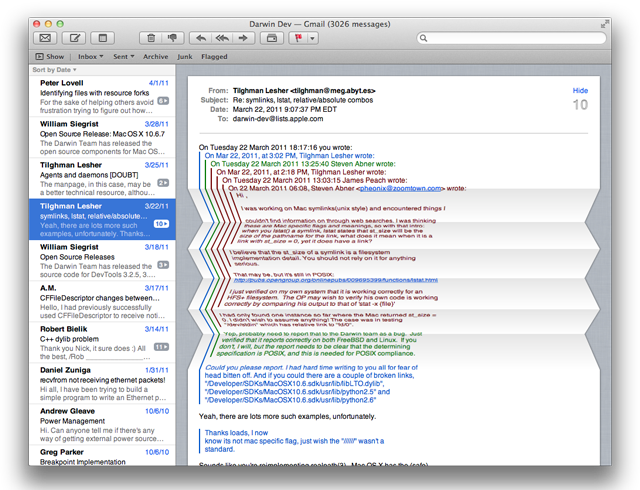The height and width of the screenshot is (490, 640).
Task: Expand the thread badge on Agents and daemons
Action: pos(163,183)
